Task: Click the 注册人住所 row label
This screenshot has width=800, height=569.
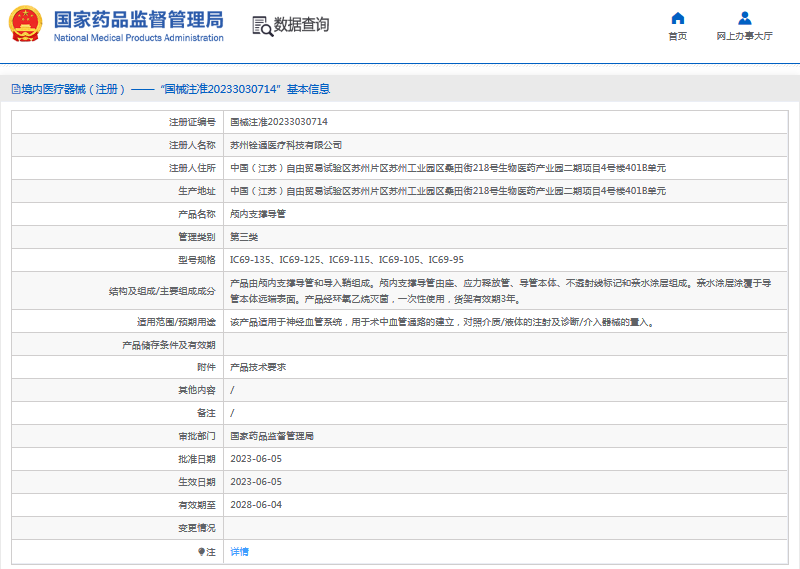Action: point(192,168)
